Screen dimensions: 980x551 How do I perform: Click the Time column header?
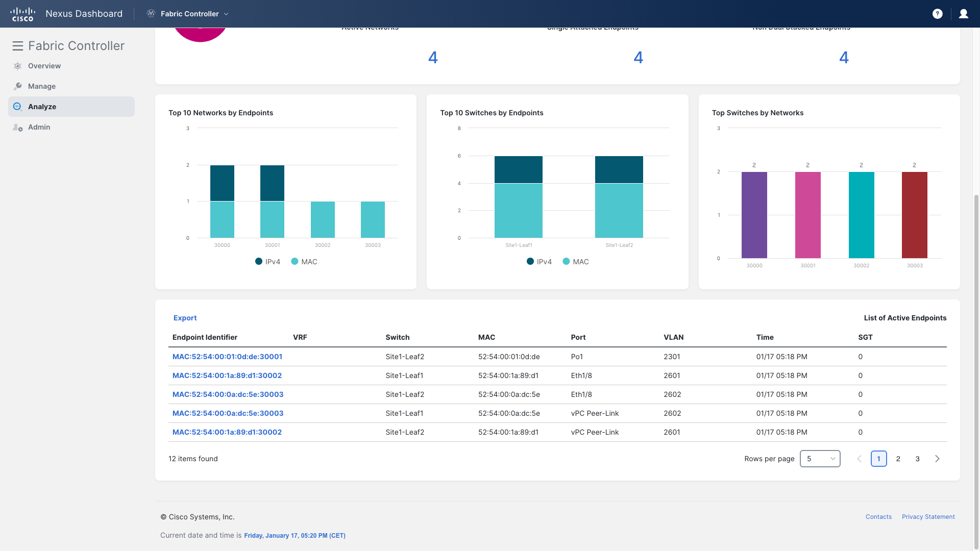[x=765, y=337]
